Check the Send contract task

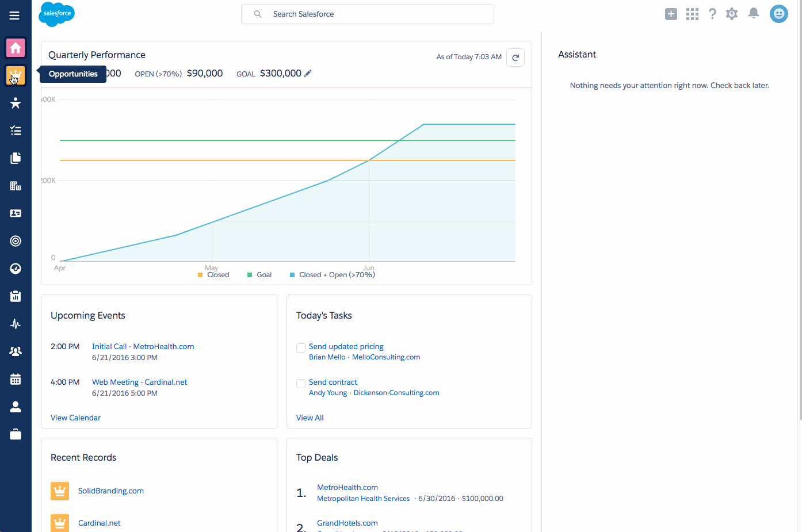(x=301, y=384)
